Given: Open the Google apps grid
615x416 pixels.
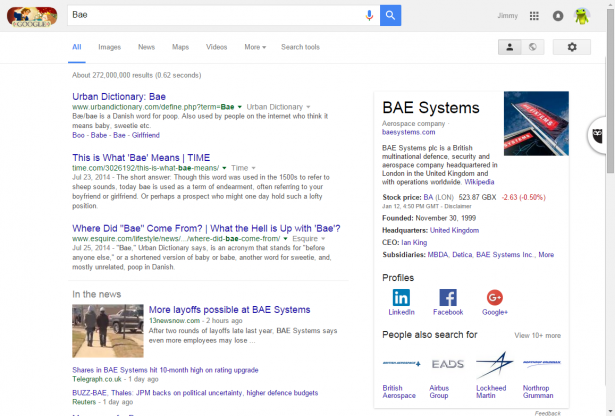Looking at the screenshot, I should [x=534, y=16].
